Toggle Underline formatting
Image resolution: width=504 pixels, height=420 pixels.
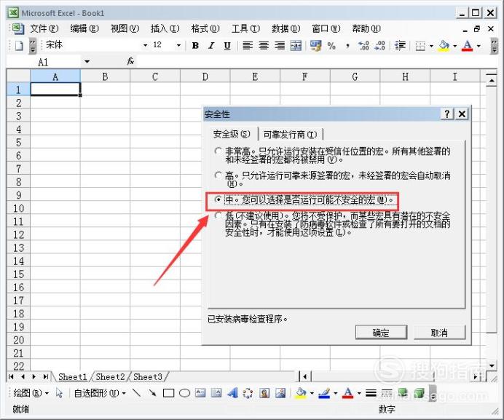(x=227, y=46)
